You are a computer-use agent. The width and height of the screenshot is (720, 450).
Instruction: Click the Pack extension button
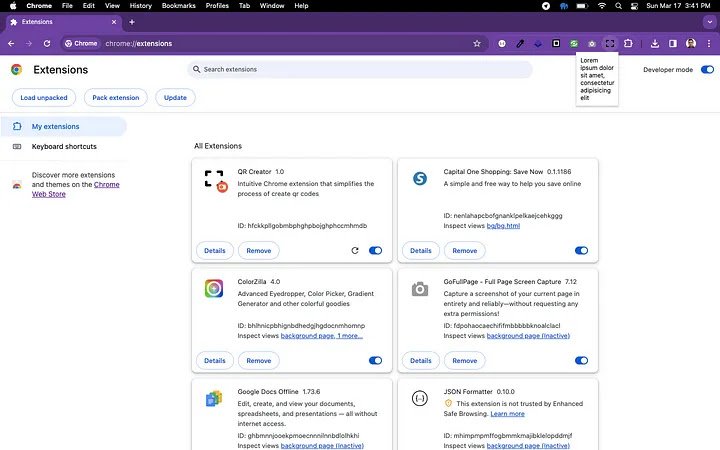tap(116, 98)
